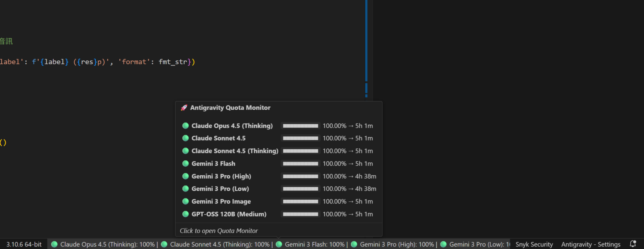
Task: Click the rocket icon in Quota Monitor header
Action: pyautogui.click(x=184, y=108)
